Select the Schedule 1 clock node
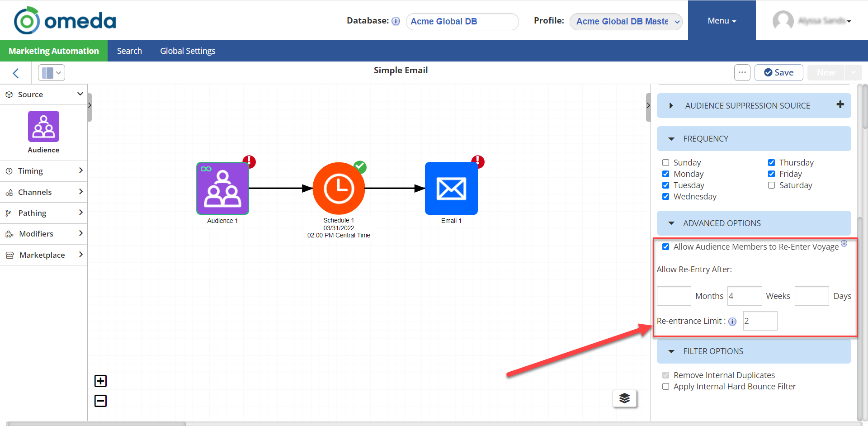Screen dimensions: 868x426 339,189
